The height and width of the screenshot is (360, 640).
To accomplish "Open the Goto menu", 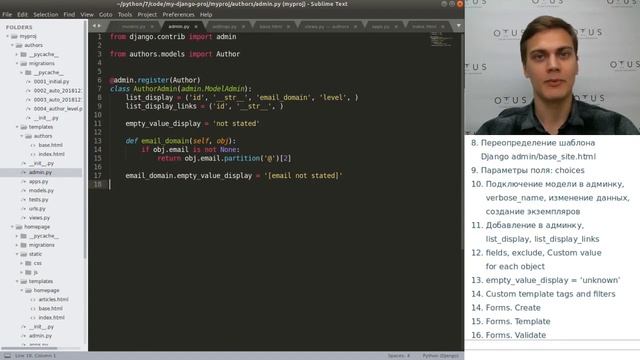I will pos(105,14).
